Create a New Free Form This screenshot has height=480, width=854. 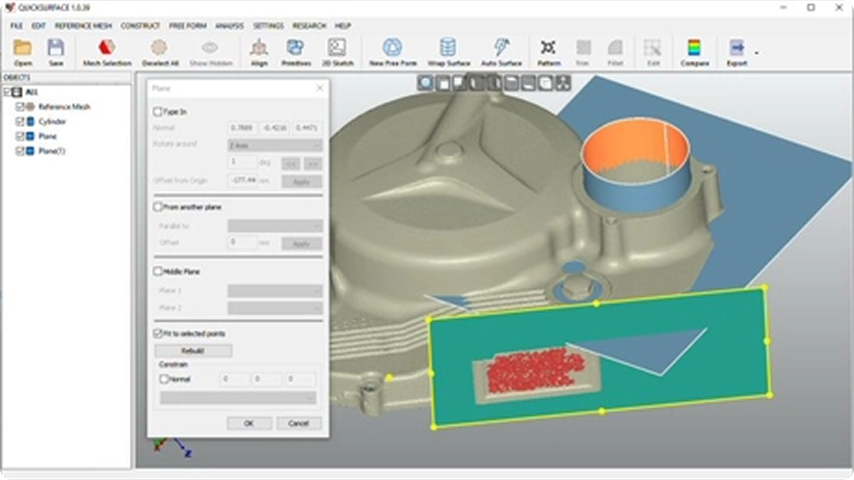tap(392, 51)
